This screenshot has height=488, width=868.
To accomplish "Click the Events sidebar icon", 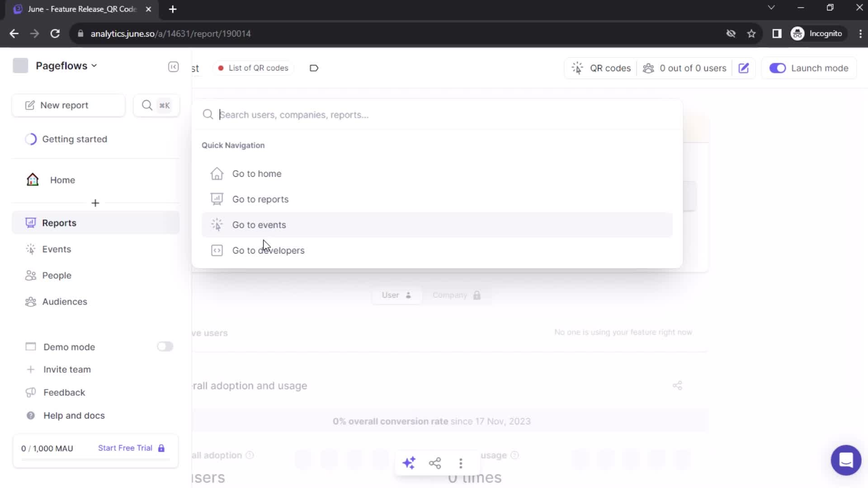I will [x=31, y=249].
